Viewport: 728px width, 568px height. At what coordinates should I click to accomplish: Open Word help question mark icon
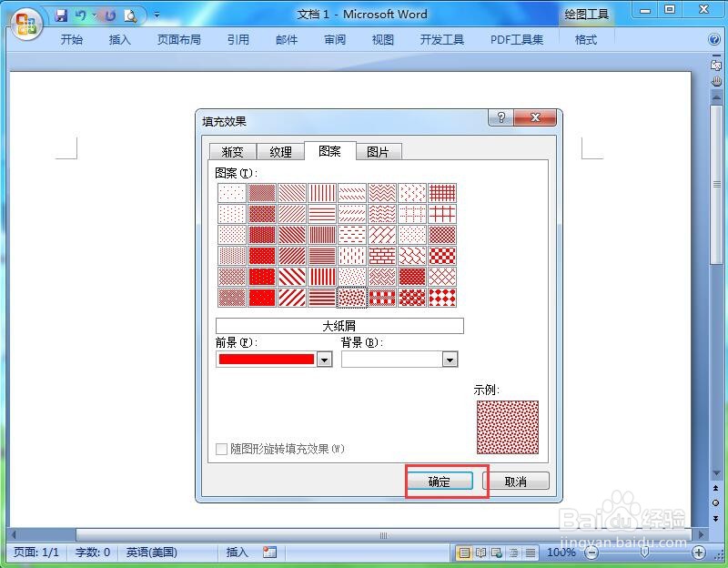714,39
